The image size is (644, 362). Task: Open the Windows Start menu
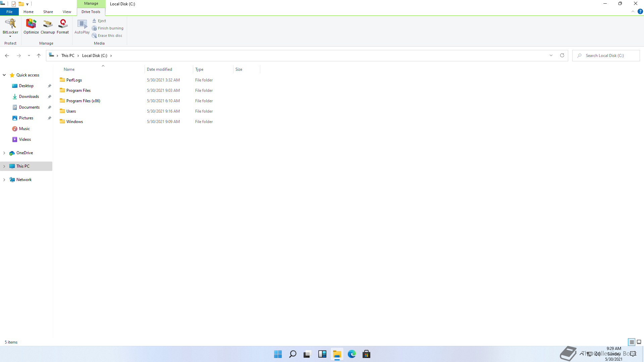278,354
